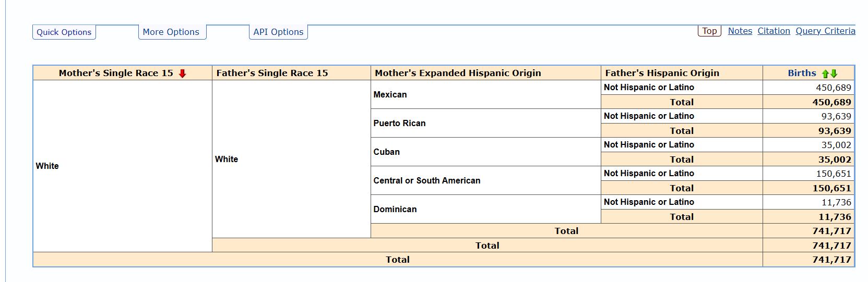Jump to the Notes link
This screenshot has width=868, height=282.
[x=740, y=31]
